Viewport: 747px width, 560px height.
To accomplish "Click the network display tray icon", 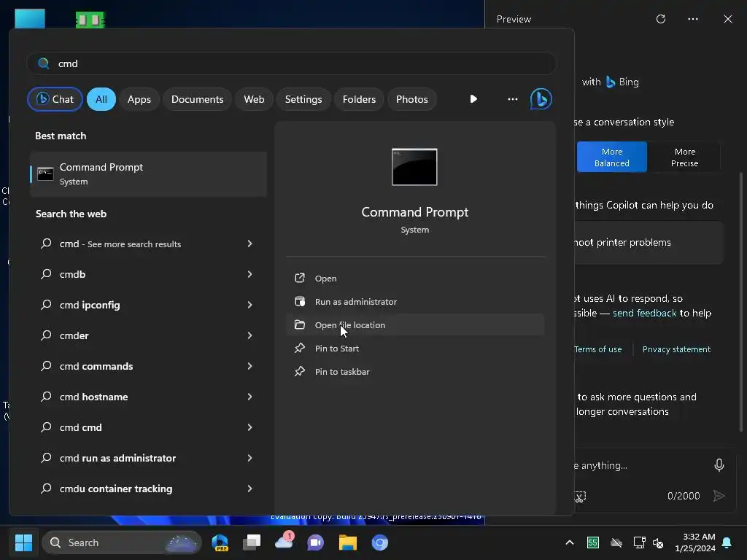I will point(639,542).
